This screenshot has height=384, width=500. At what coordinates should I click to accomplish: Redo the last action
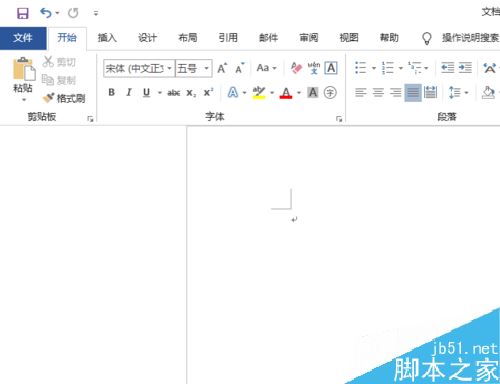73,13
